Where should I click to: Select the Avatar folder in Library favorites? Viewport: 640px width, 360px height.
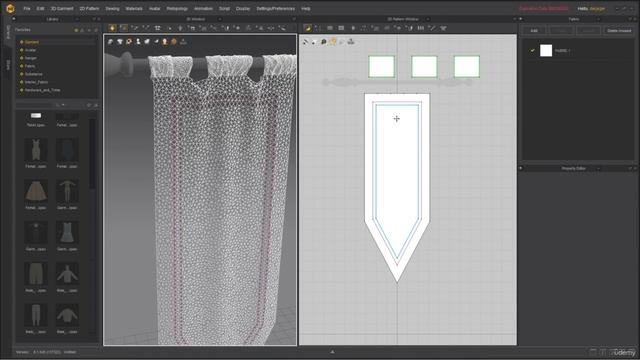click(x=31, y=50)
